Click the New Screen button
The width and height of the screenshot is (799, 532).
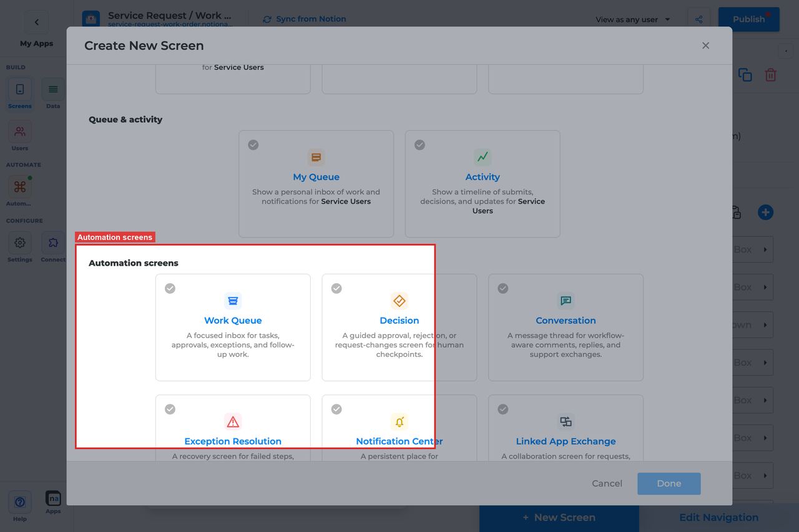pos(559,518)
